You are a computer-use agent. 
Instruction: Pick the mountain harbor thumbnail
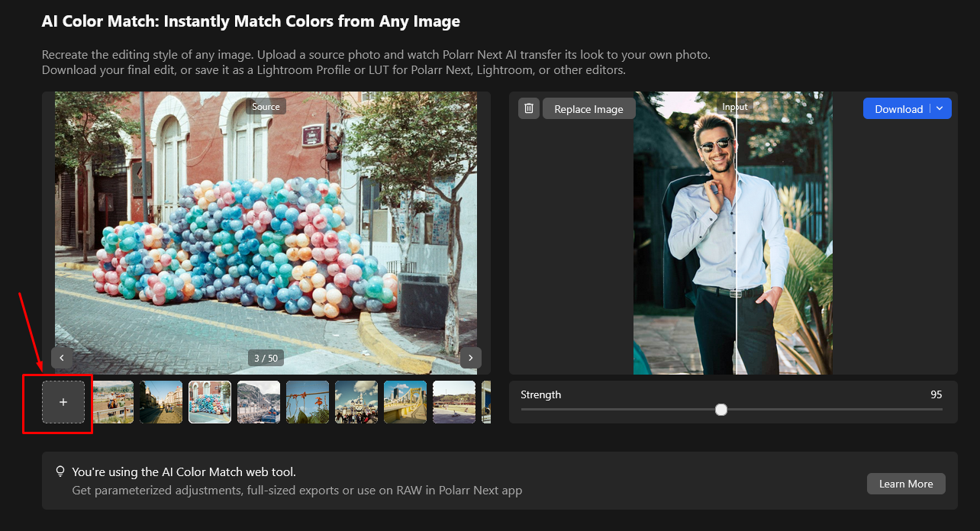pos(259,402)
